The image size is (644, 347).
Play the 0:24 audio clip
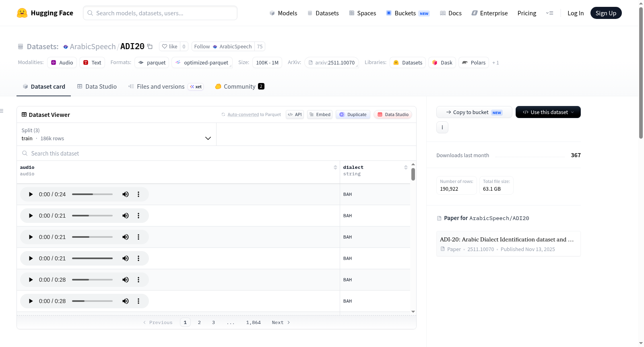pyautogui.click(x=31, y=194)
